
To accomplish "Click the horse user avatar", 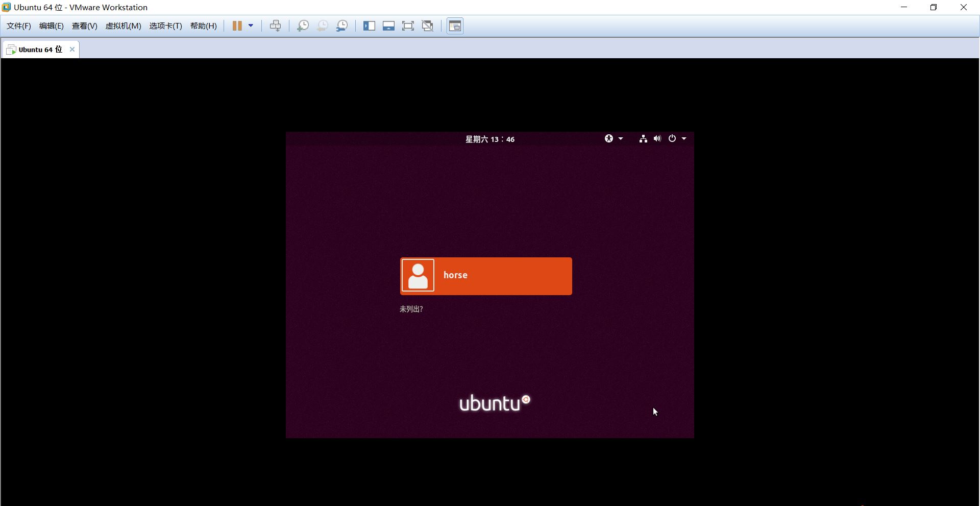I will tap(418, 275).
